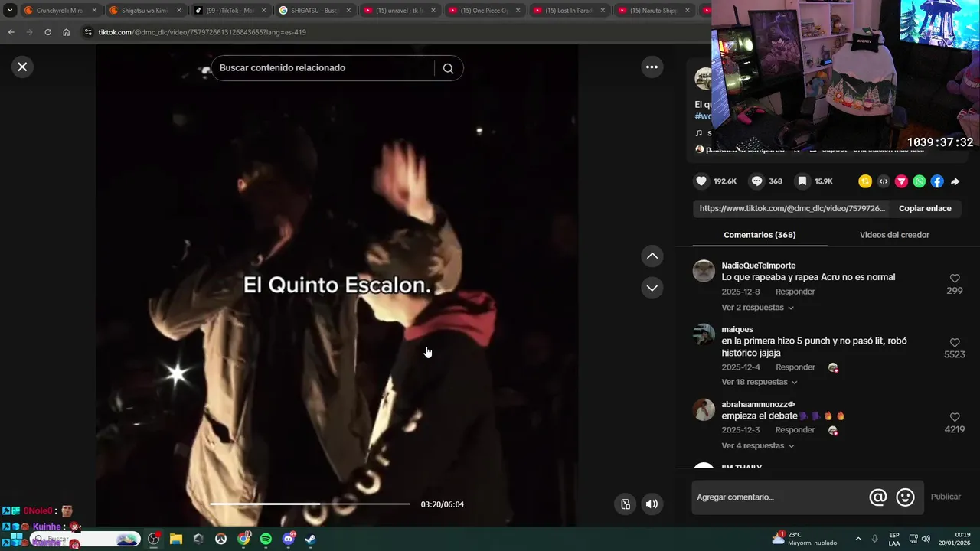Switch to 'Videos del creador' tab
The width and height of the screenshot is (980, 551).
coord(894,235)
